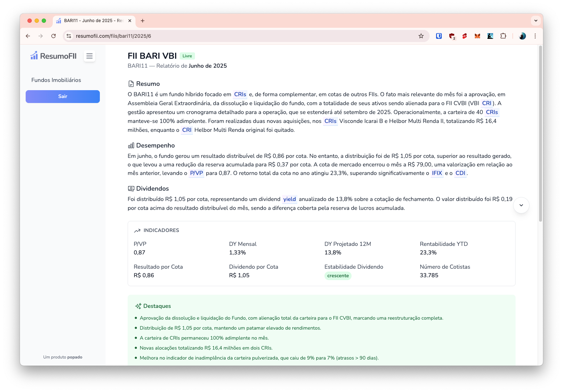Click the ResumoFII logo in sidebar
Image resolution: width=563 pixels, height=392 pixels.
coord(53,56)
